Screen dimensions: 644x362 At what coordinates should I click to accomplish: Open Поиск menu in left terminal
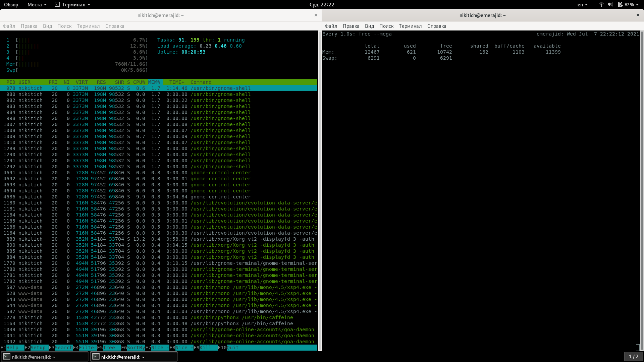click(64, 26)
